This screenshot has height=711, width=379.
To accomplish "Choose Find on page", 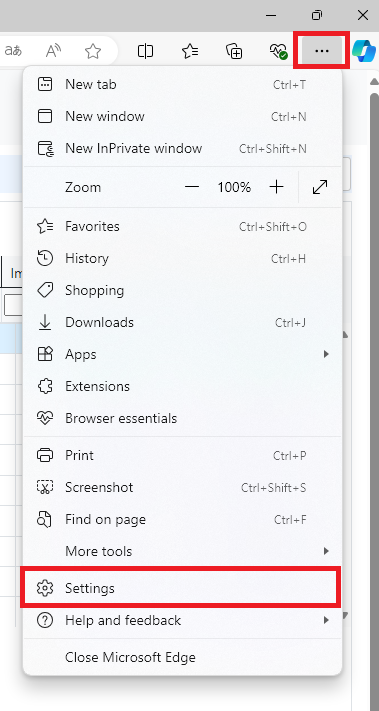I will [x=183, y=520].
